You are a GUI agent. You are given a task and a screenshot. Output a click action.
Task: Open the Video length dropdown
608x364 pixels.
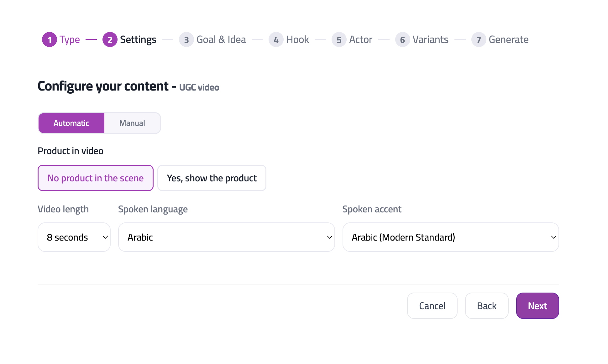pos(74,237)
